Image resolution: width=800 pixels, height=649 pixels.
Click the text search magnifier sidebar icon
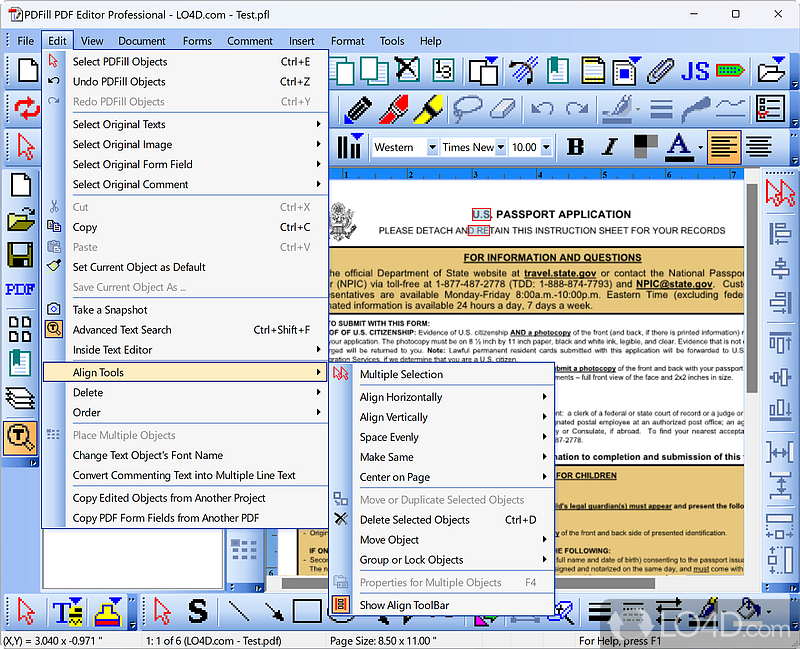tap(20, 437)
